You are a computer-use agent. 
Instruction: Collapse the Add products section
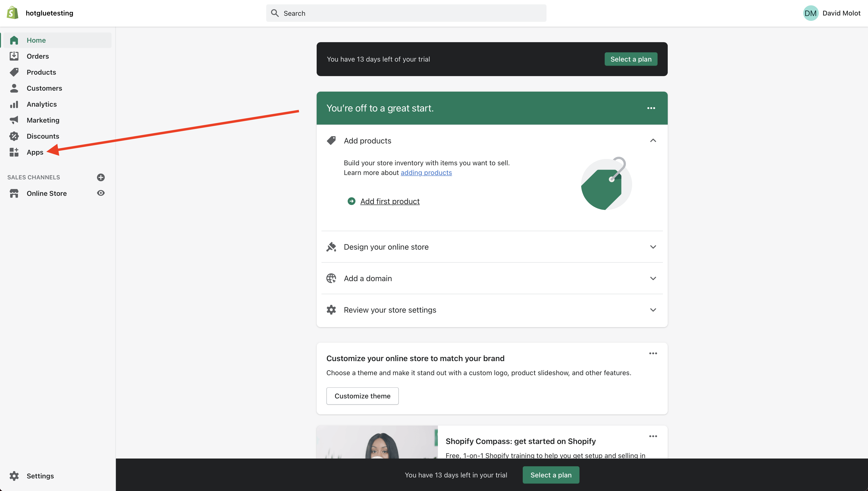pyautogui.click(x=653, y=141)
